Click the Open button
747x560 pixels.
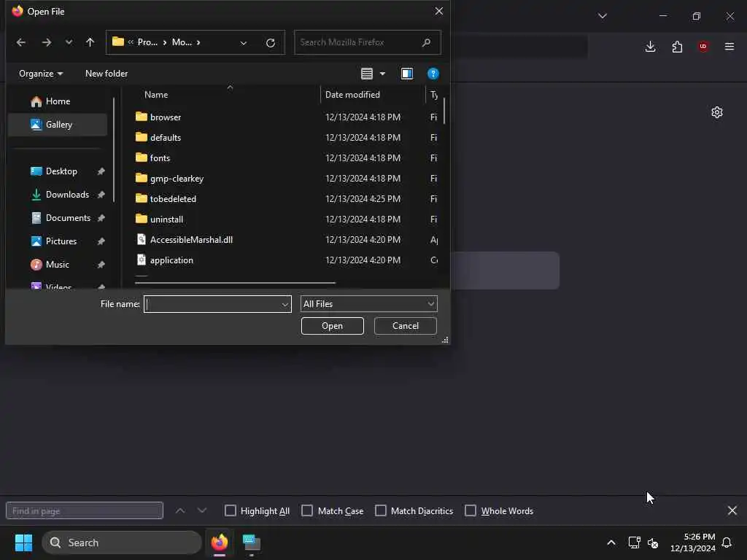[332, 326]
